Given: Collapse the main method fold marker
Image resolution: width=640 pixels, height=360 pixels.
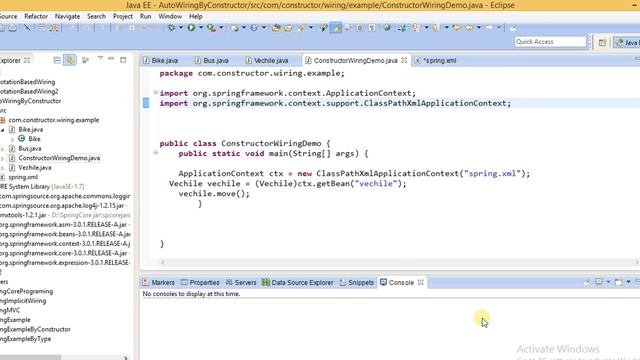Looking at the screenshot, I should click(156, 153).
